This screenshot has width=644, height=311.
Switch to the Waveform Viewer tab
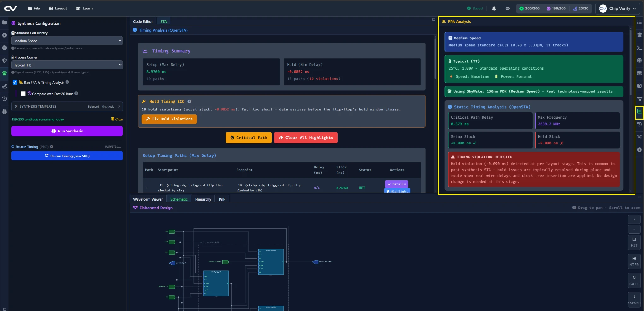[148, 199]
